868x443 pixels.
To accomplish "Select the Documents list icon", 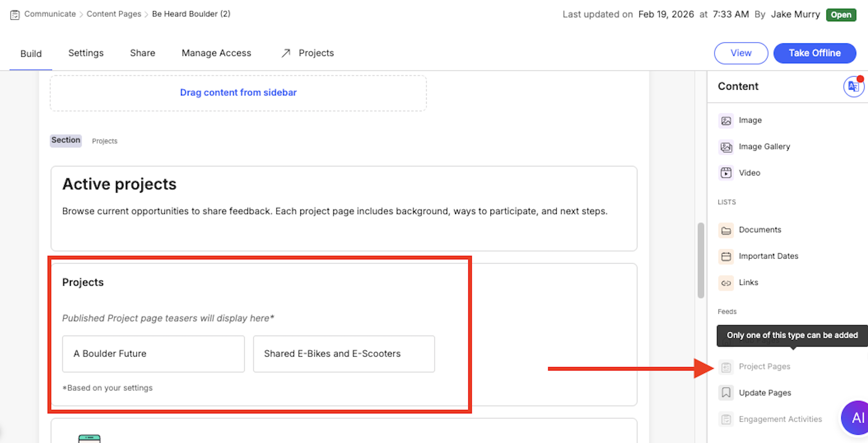I will pos(726,230).
